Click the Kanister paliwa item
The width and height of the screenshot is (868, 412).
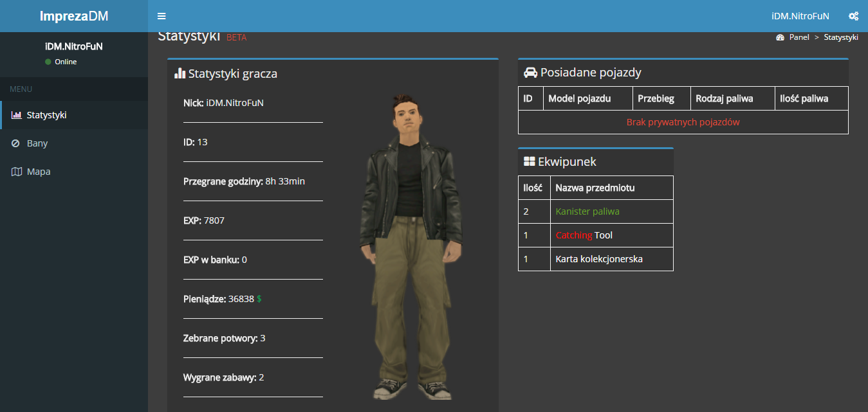587,211
